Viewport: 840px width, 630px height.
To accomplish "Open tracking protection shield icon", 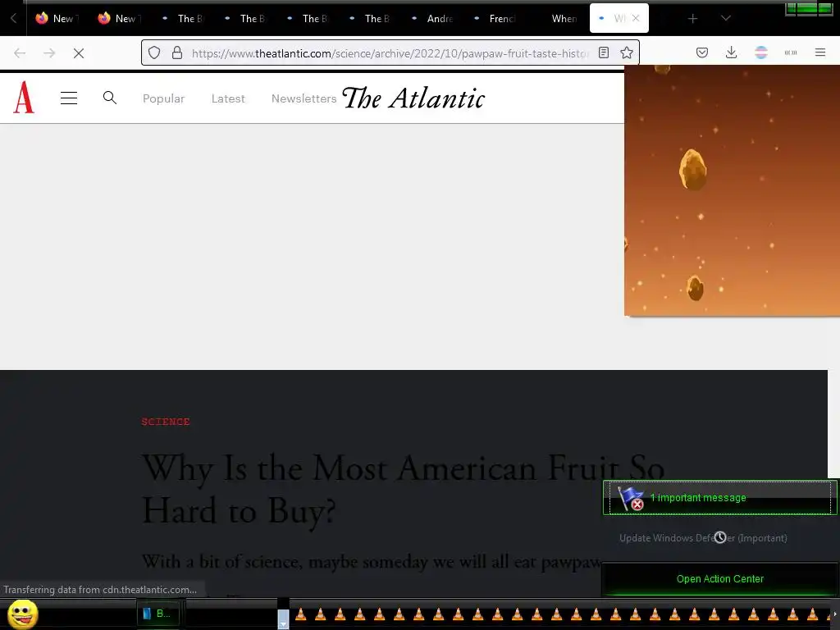I will (x=154, y=52).
